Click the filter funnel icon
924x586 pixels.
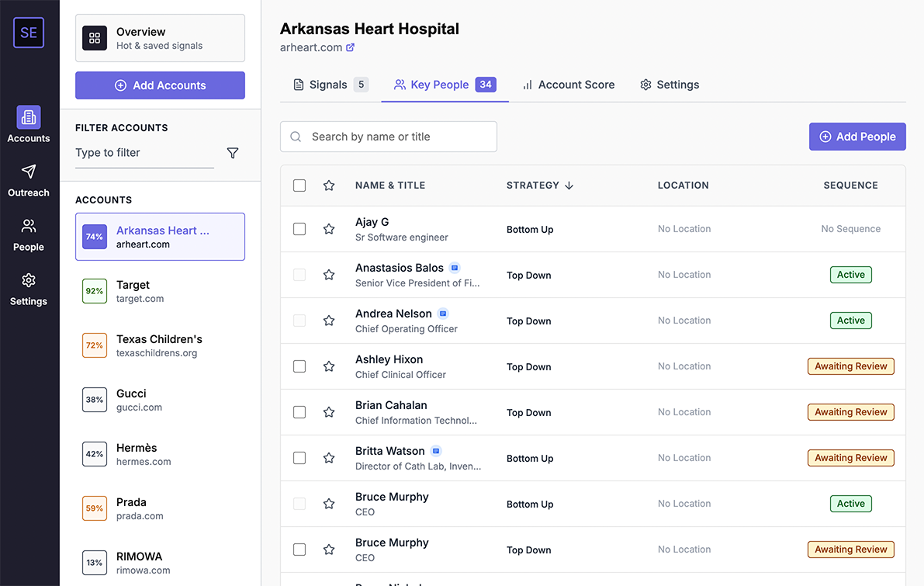coord(233,153)
